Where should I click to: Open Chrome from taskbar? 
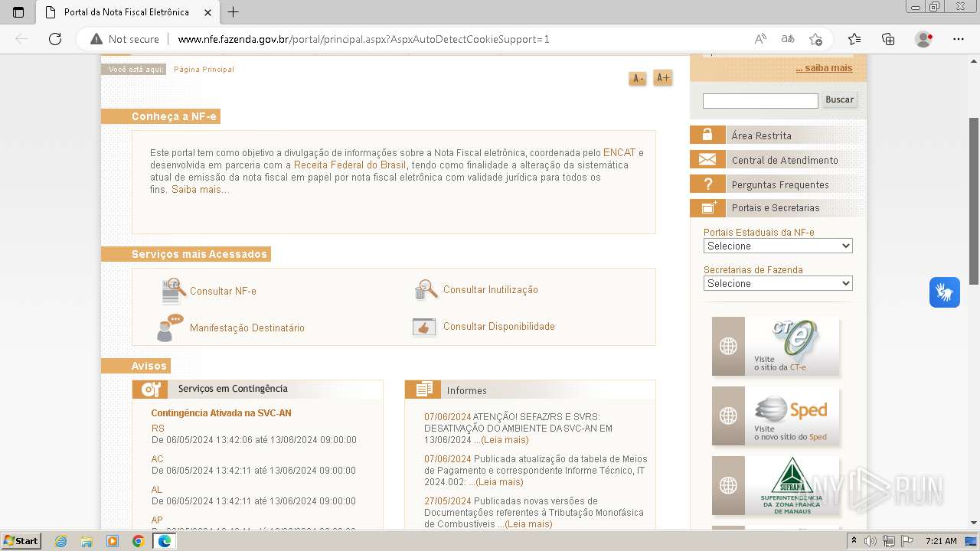138,541
